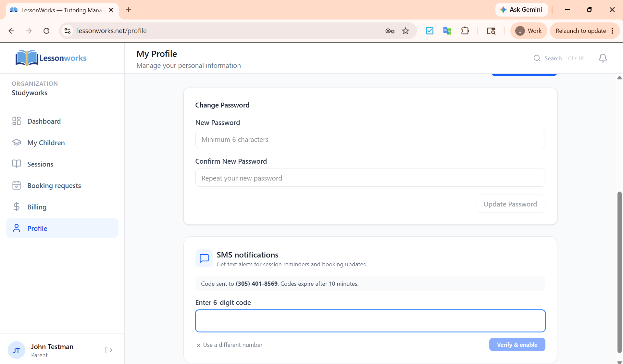Click the Google Translate extension icon
Image resolution: width=623 pixels, height=364 pixels.
[447, 31]
